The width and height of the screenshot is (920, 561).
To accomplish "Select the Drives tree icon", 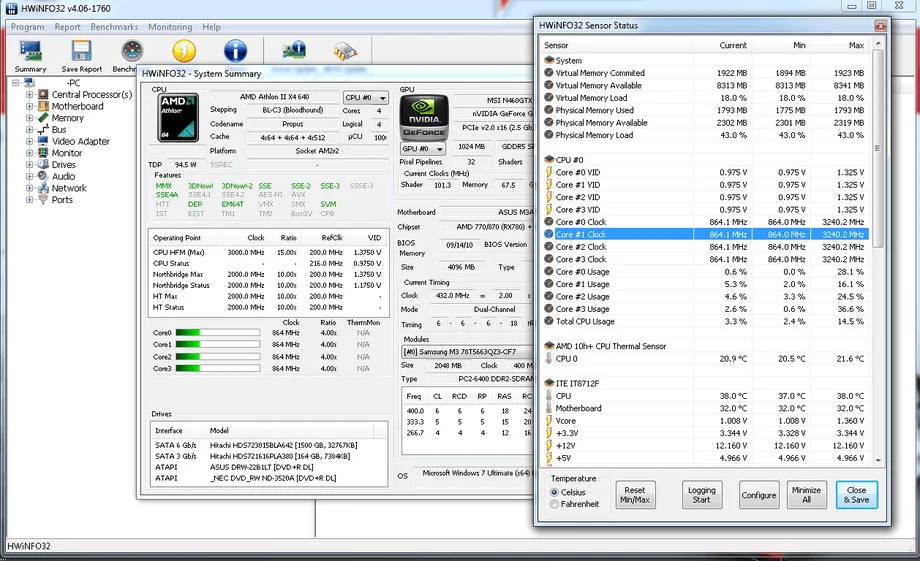I will point(43,165).
